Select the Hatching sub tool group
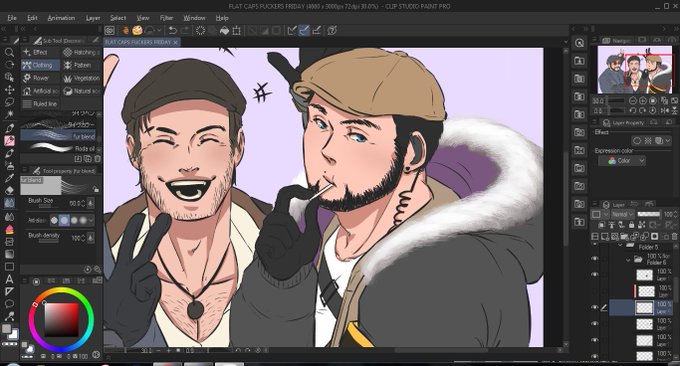 click(80, 52)
